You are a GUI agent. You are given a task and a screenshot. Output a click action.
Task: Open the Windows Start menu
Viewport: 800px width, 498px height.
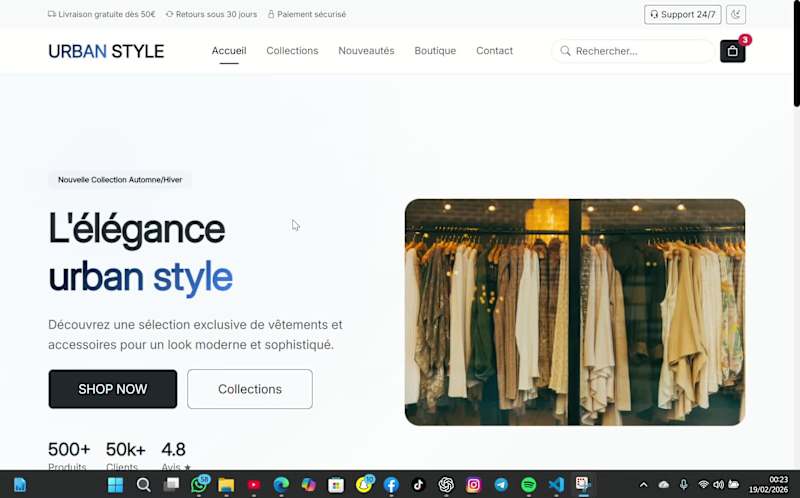pos(115,485)
